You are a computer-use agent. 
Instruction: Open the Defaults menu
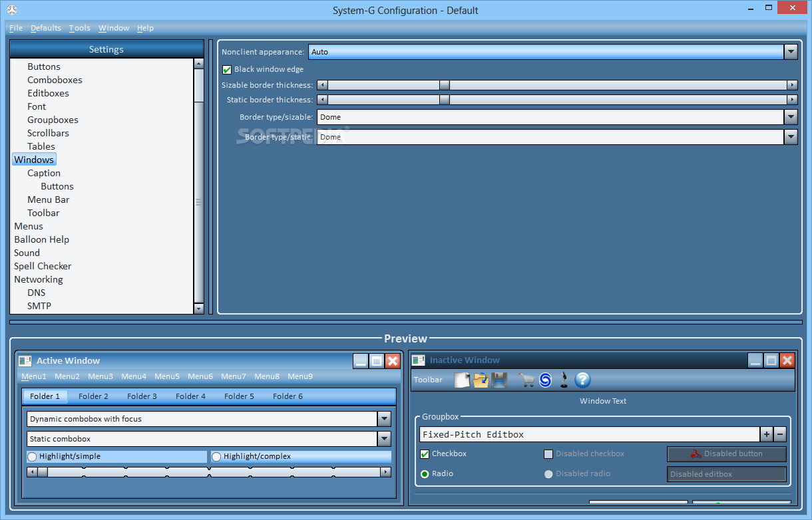(46, 28)
